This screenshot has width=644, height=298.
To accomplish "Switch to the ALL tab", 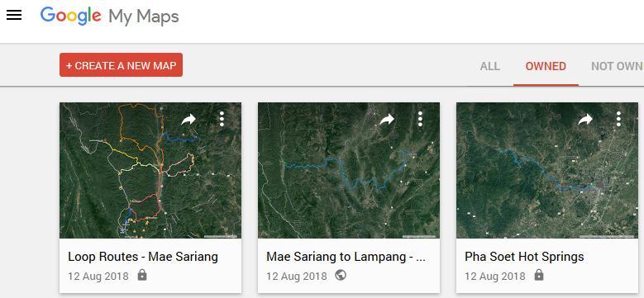I will coord(490,66).
